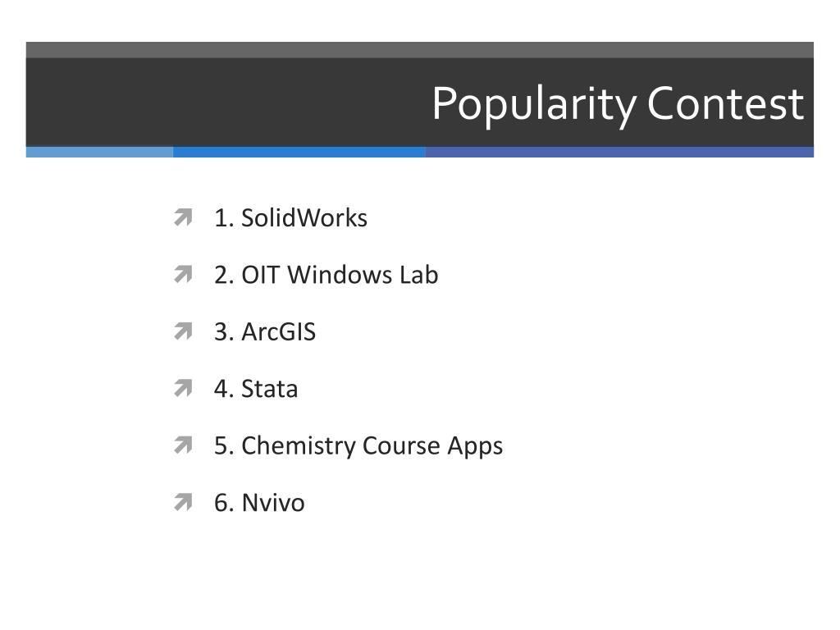Select the '2. OIT Windows Lab' text
The image size is (840, 630).
point(326,275)
